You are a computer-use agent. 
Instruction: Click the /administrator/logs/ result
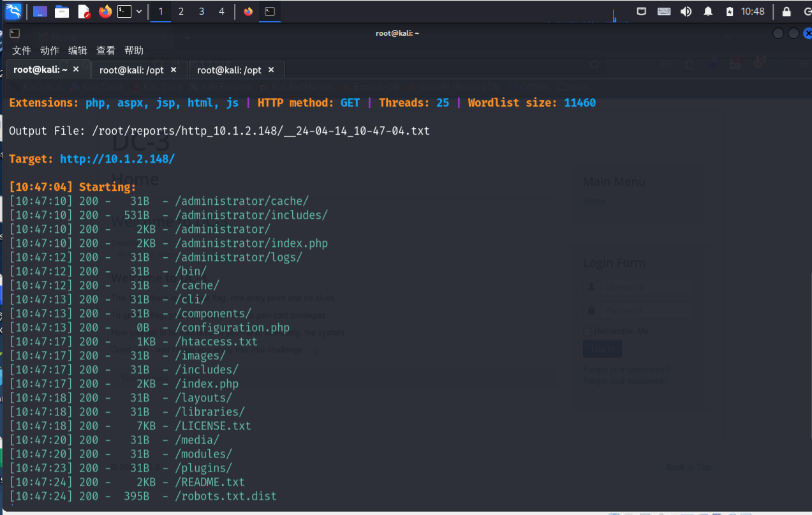pyautogui.click(x=239, y=257)
